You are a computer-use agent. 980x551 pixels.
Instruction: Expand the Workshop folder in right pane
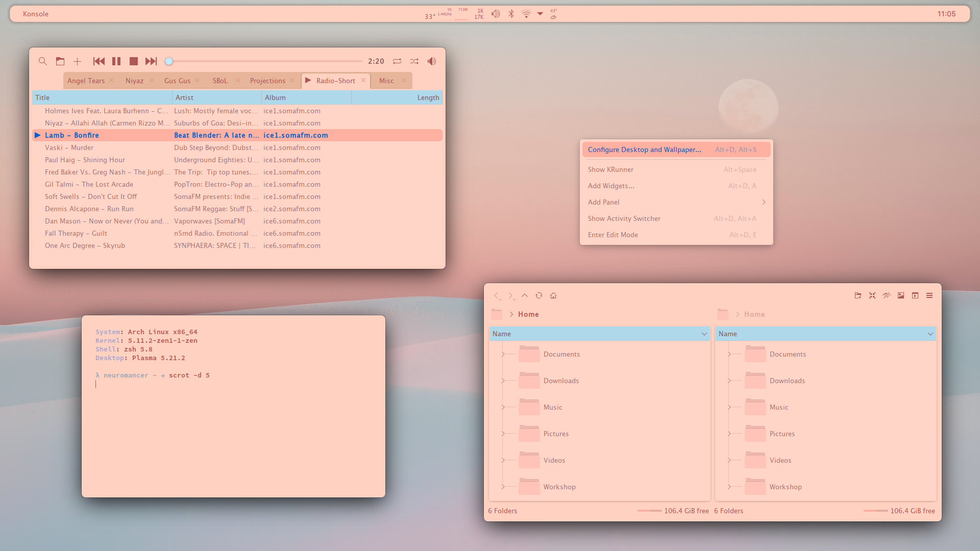pos(729,487)
